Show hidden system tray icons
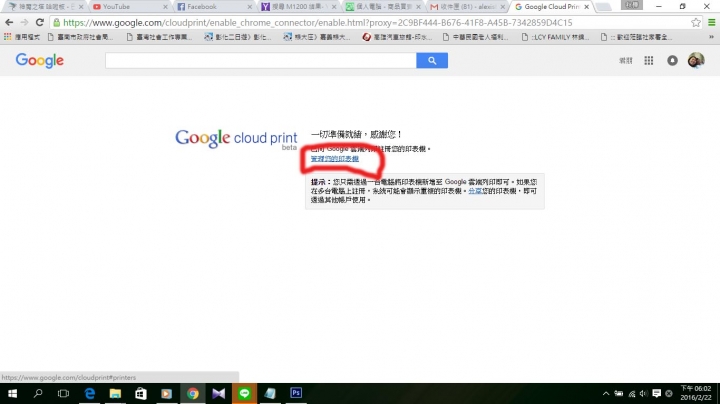This screenshot has width=720, height=404. pyautogui.click(x=606, y=393)
